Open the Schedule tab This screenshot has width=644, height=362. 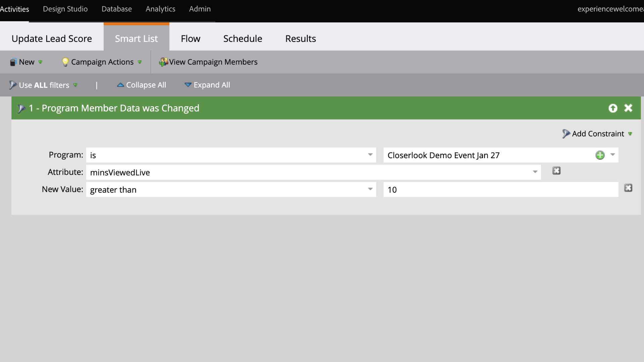tap(243, 39)
